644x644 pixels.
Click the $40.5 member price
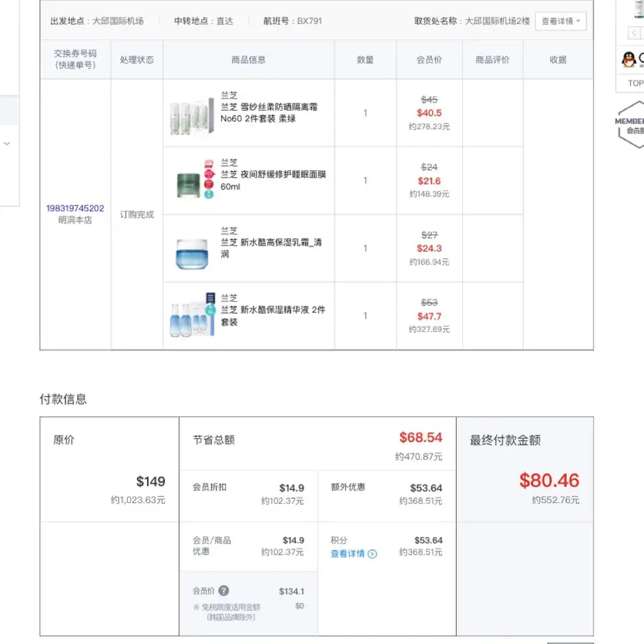tap(429, 113)
